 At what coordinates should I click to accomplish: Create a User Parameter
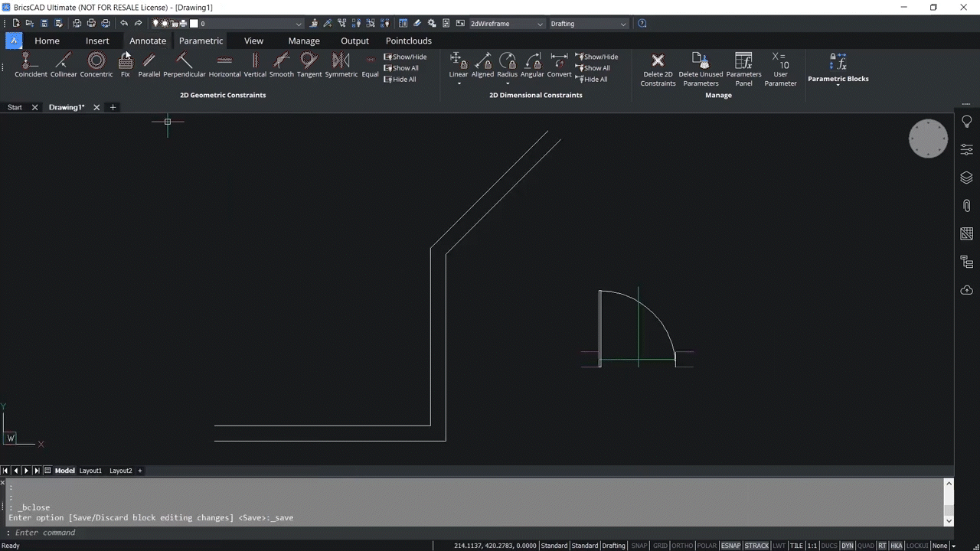click(x=780, y=69)
